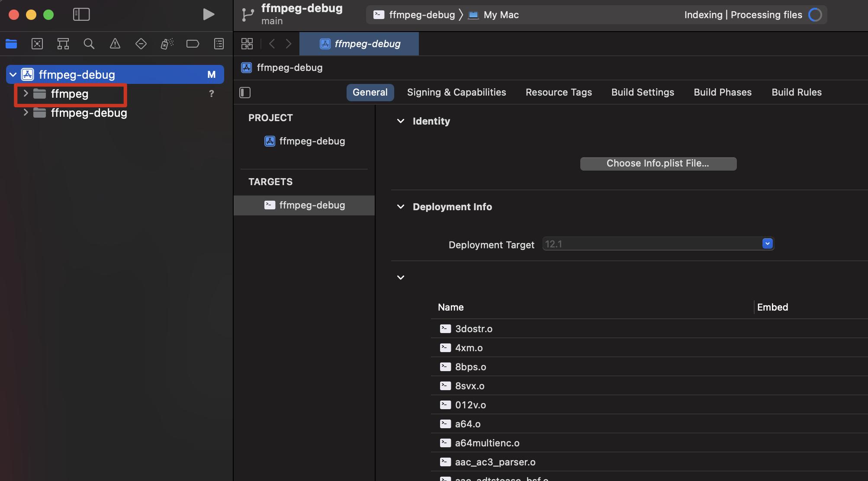Screen dimensions: 868x481
Task: Click the indexing progress spinner
Action: [815, 15]
